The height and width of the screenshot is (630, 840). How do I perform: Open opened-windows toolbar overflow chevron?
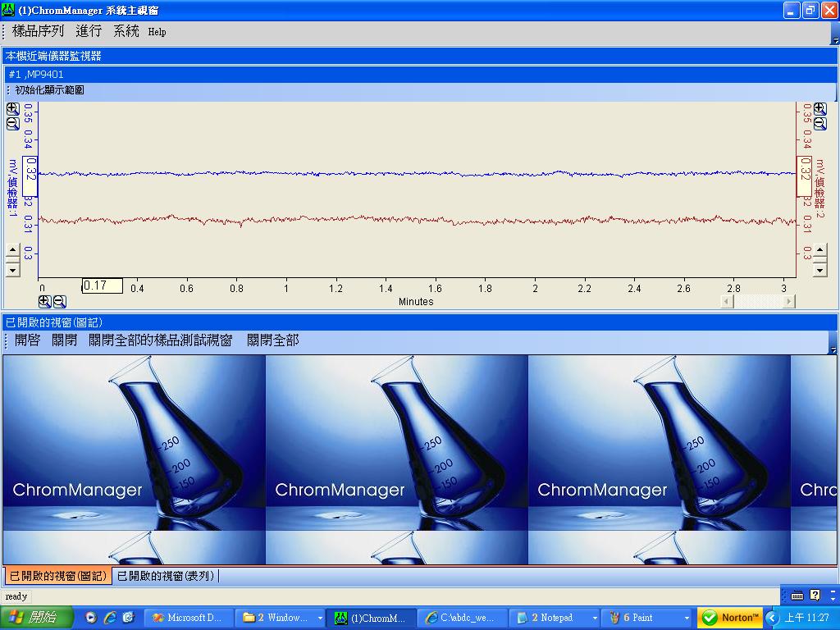click(833, 349)
